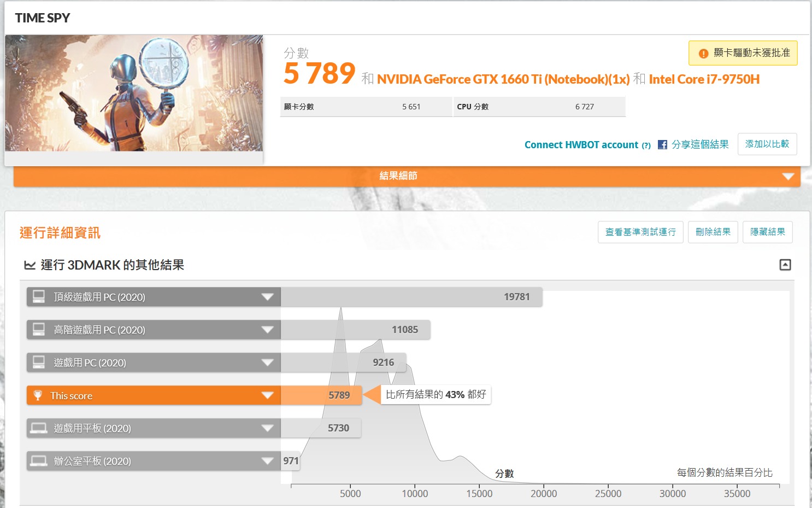The image size is (812, 508).
Task: Click the Time Spy benchmark thumbnail image
Action: pyautogui.click(x=134, y=93)
